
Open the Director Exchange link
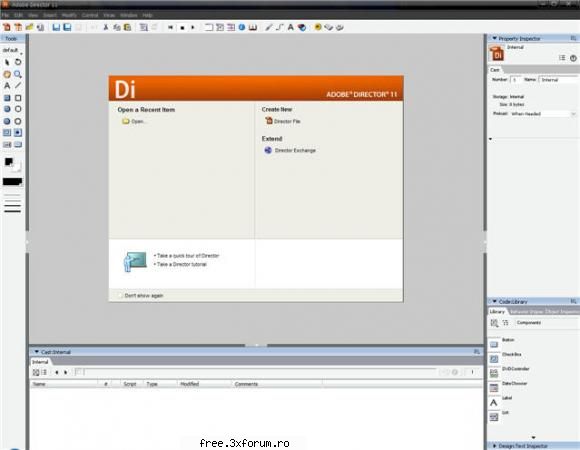(290, 150)
